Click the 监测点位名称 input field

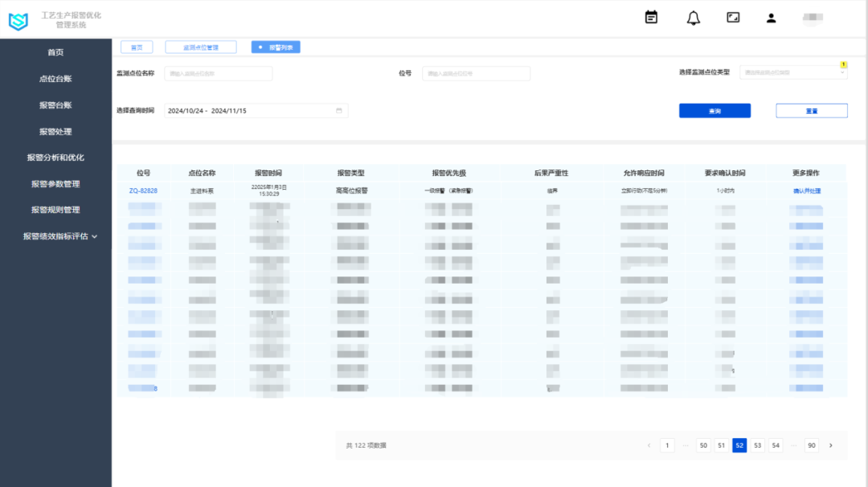tap(219, 74)
